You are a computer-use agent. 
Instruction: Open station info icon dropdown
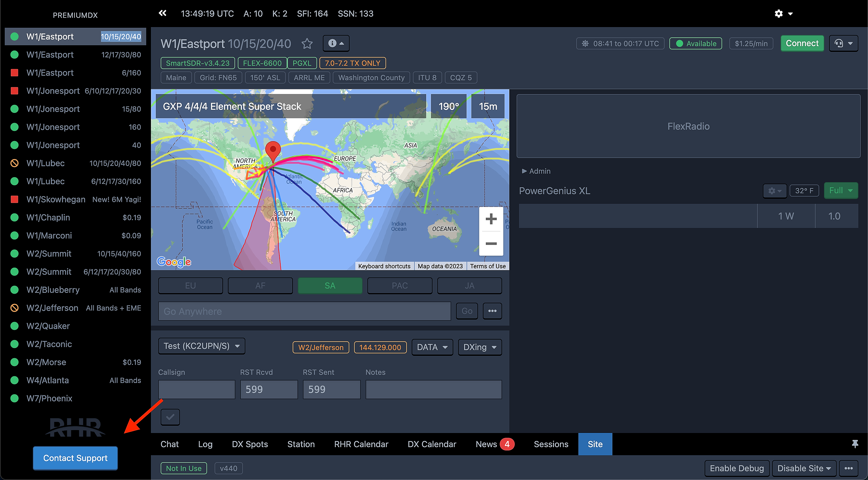click(x=336, y=43)
